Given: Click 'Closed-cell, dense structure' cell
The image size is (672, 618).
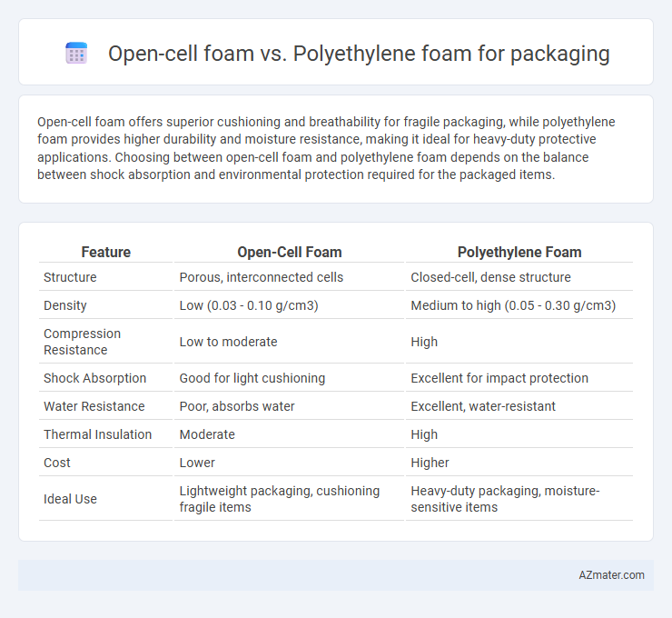Looking at the screenshot, I should pyautogui.click(x=490, y=277).
